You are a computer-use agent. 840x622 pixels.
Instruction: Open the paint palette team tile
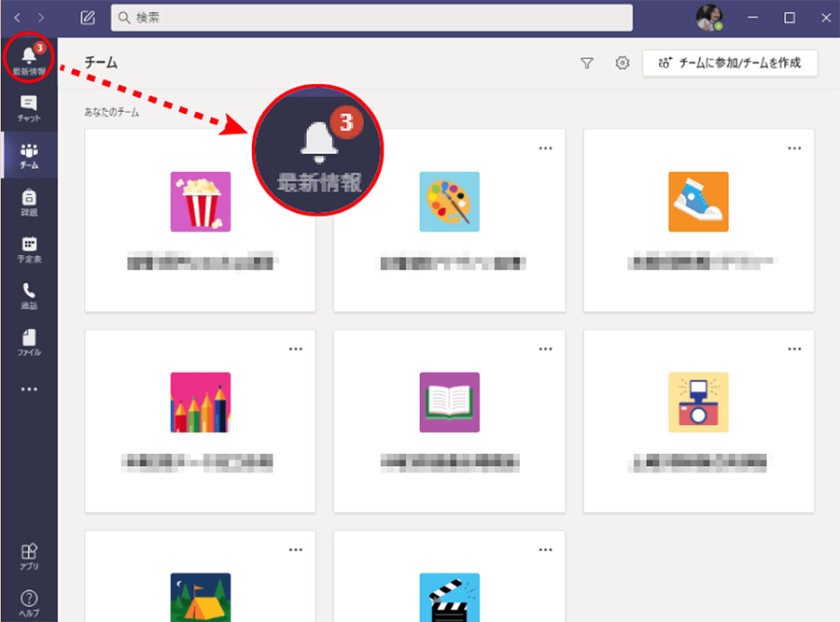pos(450,219)
